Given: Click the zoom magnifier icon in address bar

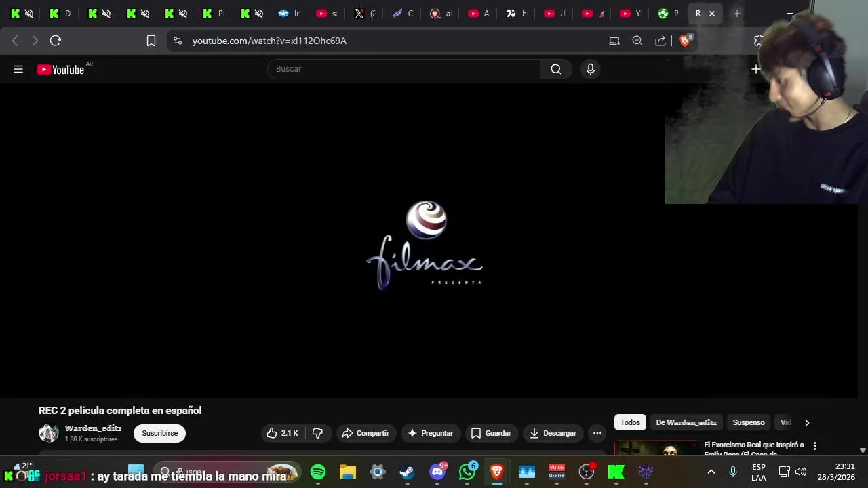Looking at the screenshot, I should pyautogui.click(x=637, y=41).
